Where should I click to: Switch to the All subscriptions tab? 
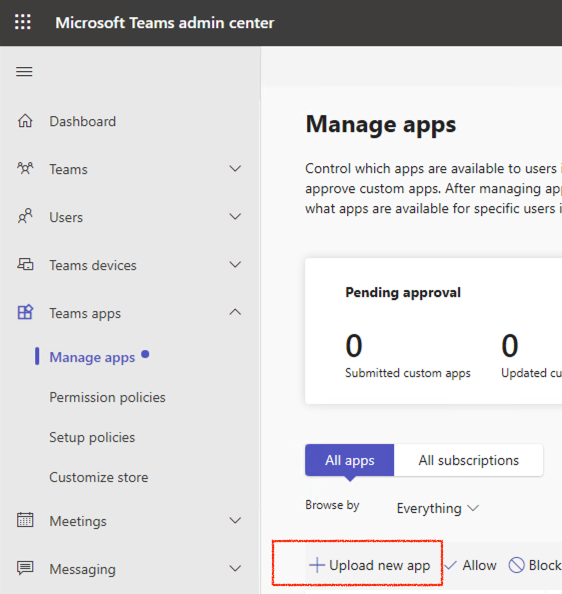coord(468,460)
